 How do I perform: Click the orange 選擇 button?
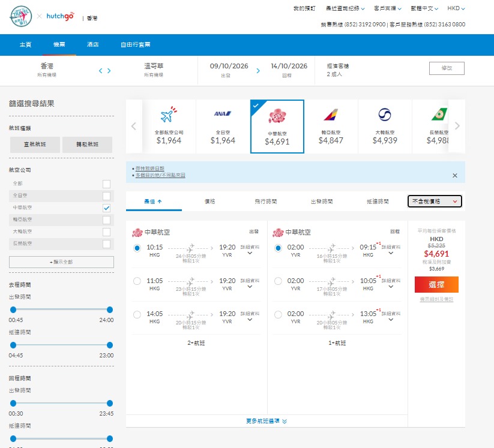[436, 285]
